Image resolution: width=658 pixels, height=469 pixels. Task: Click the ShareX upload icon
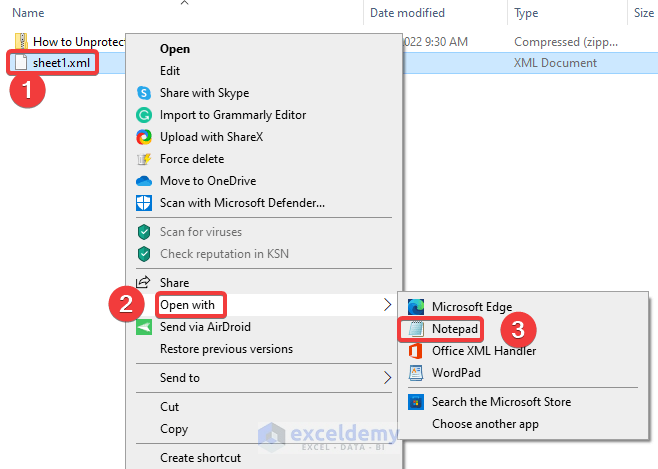(x=142, y=137)
